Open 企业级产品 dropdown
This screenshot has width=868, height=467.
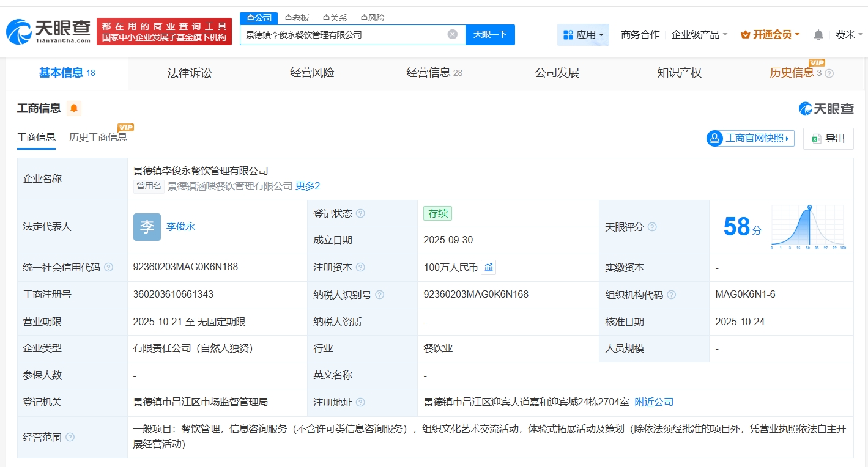[699, 35]
